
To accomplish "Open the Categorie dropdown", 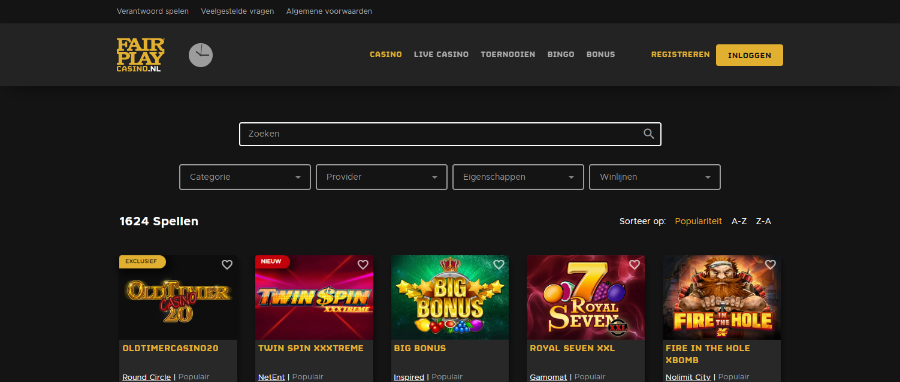I will coord(245,177).
